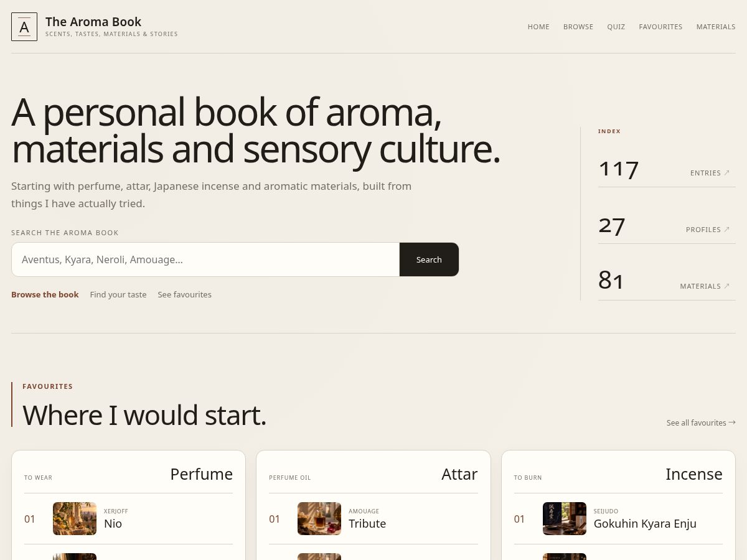Focus the aroma book search field
This screenshot has width=747, height=560.
pyautogui.click(x=205, y=259)
